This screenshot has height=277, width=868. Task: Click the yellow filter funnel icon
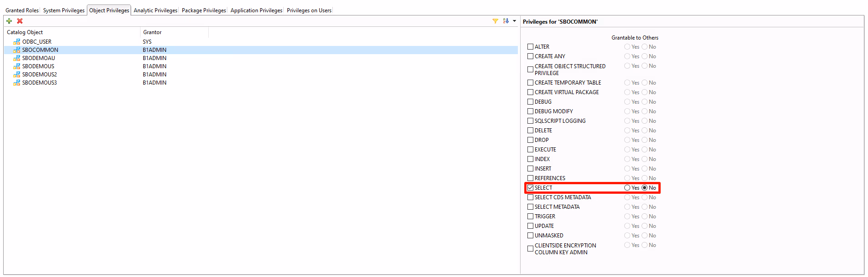(x=495, y=21)
